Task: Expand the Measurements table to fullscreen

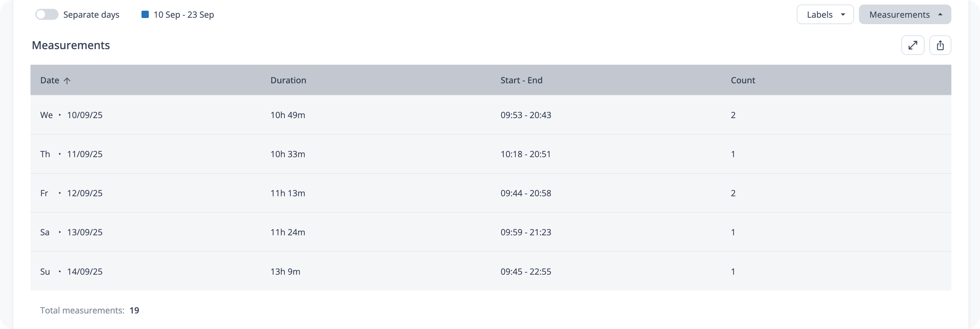Action: pos(913,45)
